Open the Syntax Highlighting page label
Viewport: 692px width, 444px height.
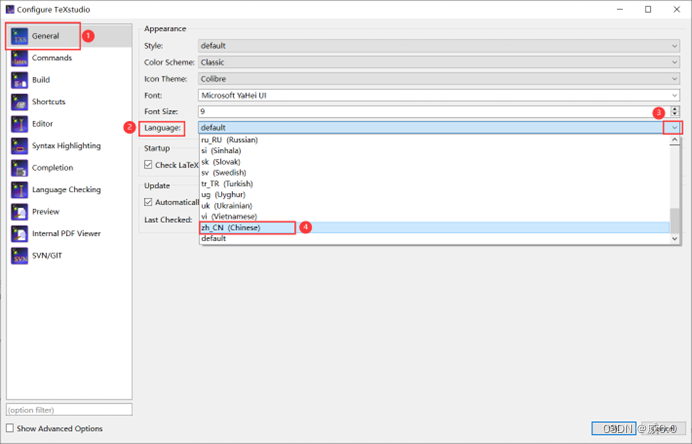pyautogui.click(x=66, y=146)
